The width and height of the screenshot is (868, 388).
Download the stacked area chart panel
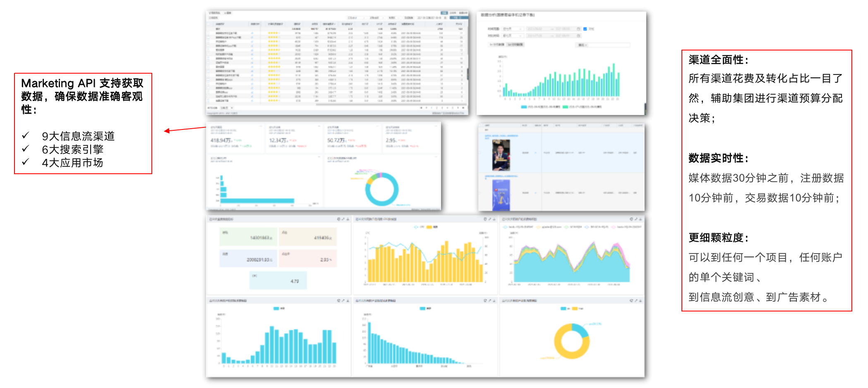click(641, 219)
